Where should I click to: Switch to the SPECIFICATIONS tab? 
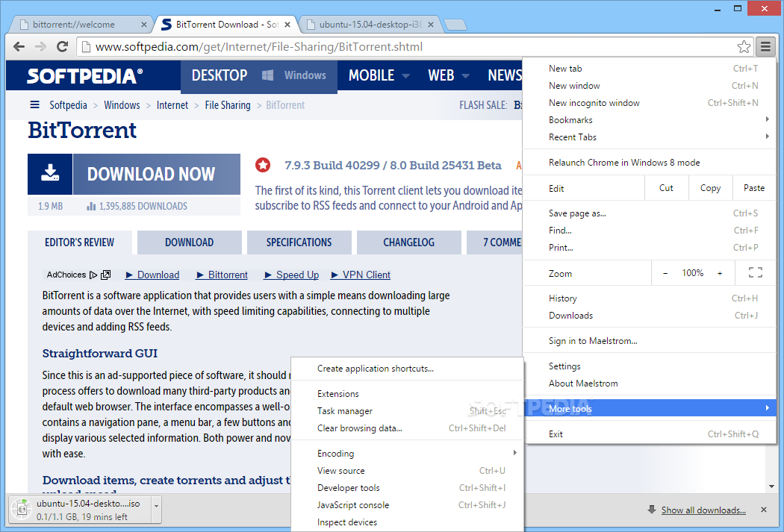[299, 242]
